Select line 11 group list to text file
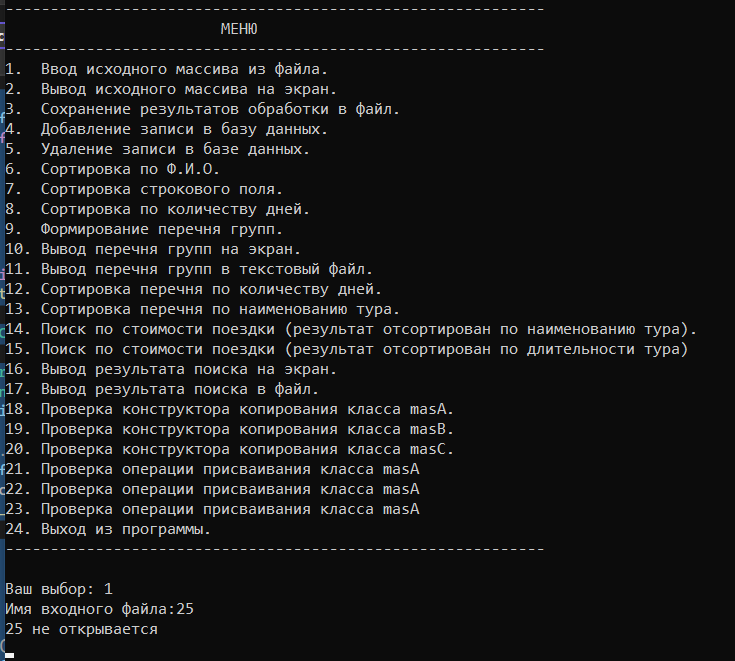735x661 pixels. (x=189, y=269)
